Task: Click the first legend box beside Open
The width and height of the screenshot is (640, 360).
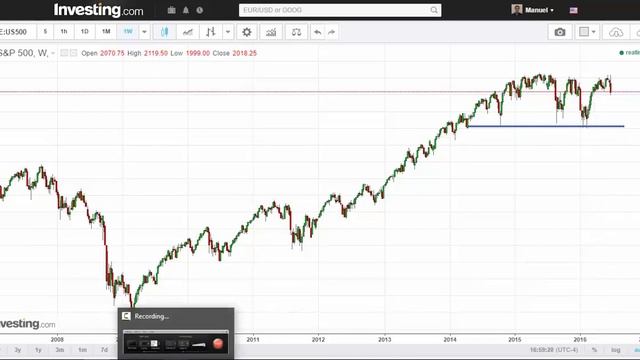Action: (64, 53)
